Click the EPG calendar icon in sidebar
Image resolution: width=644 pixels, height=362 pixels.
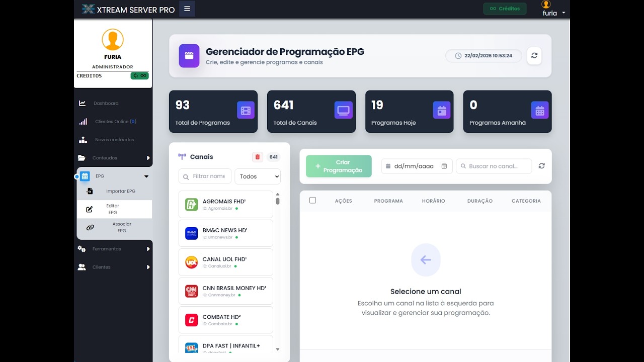coord(85,176)
